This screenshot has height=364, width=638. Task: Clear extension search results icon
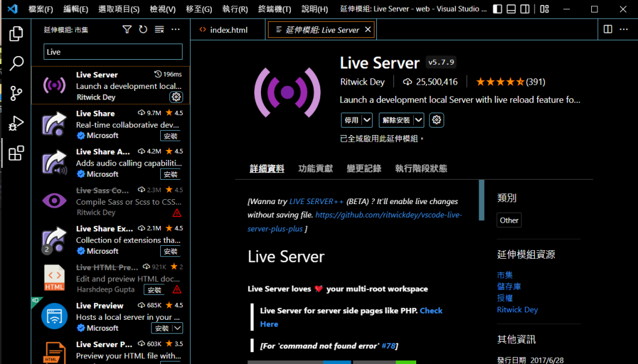159,29
